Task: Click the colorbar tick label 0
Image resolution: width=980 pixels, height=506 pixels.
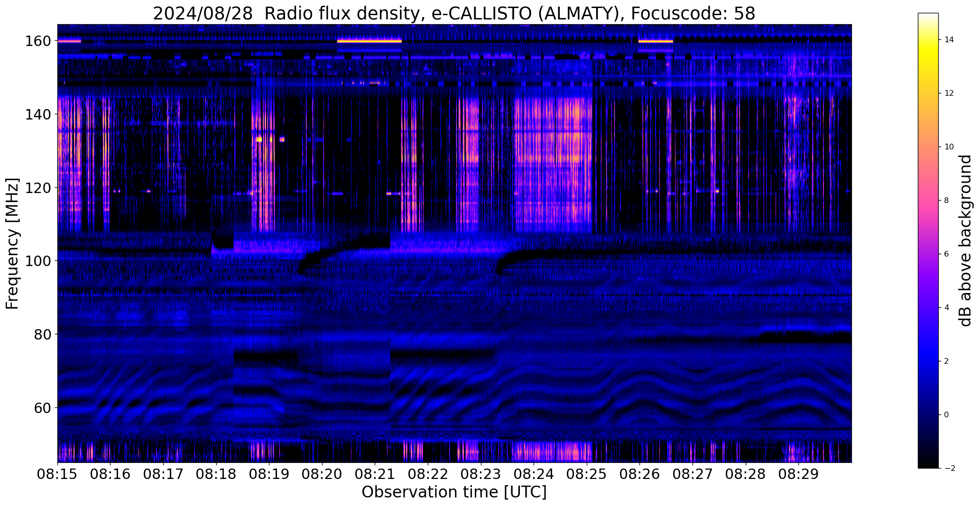Action: (947, 415)
